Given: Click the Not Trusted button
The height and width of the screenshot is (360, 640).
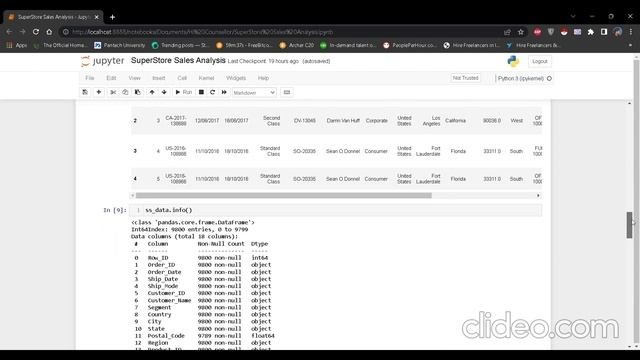Looking at the screenshot, I should (465, 78).
